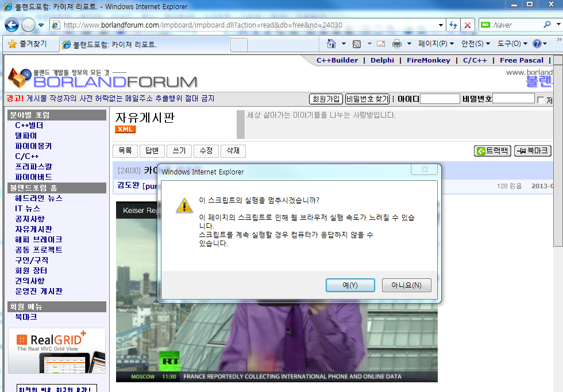563x392 pixels.
Task: Click the Home page icon
Action: (x=331, y=44)
